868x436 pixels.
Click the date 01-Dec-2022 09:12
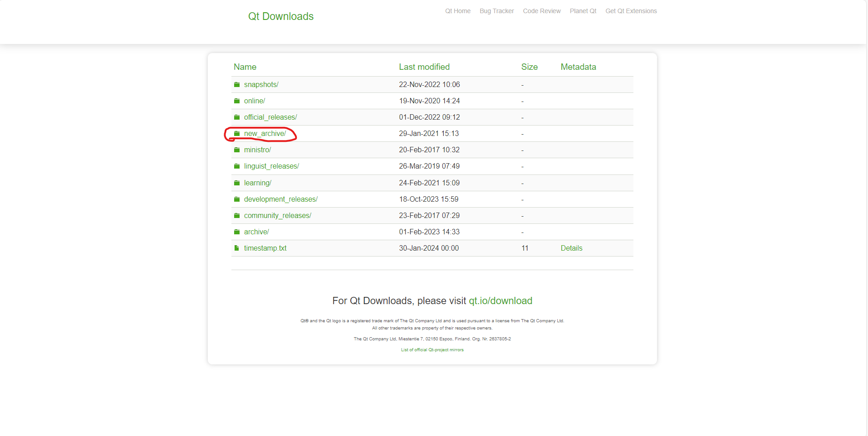[430, 117]
